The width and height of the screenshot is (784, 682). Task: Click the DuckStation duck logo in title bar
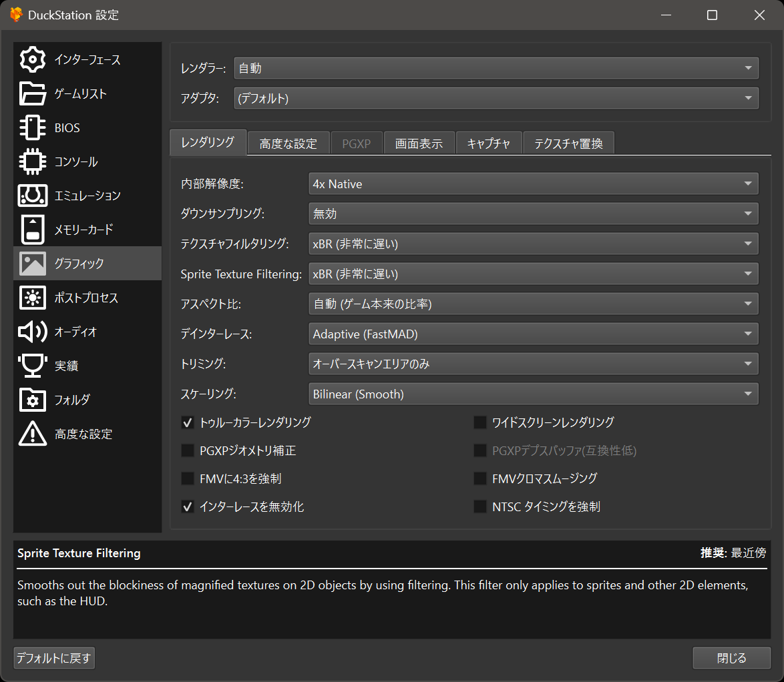[x=16, y=15]
